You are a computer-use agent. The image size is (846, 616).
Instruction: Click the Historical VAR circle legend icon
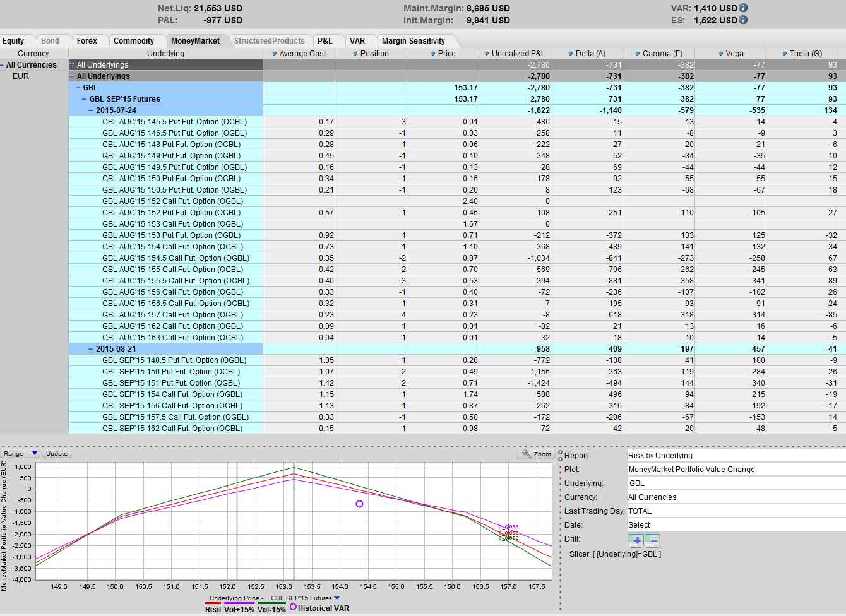coord(293,607)
